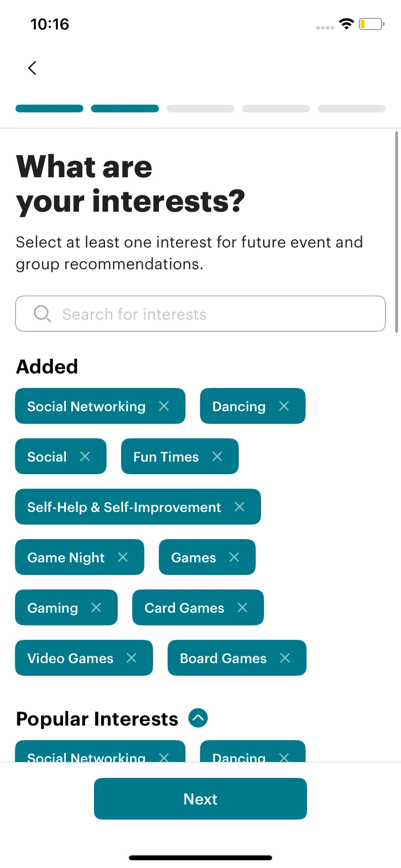401x868 pixels.
Task: Click the vertical scrollbar on the right
Action: (x=397, y=232)
